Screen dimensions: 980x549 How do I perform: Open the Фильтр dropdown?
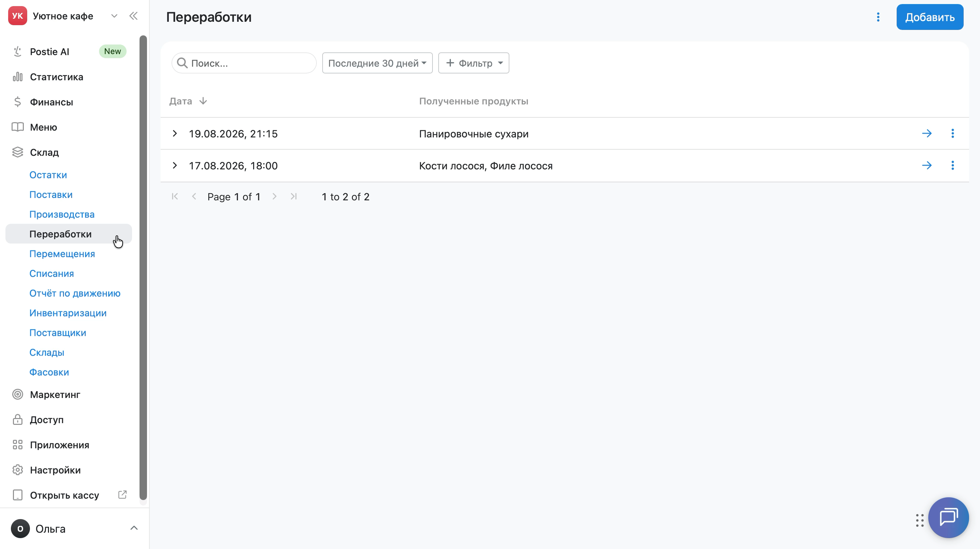474,63
